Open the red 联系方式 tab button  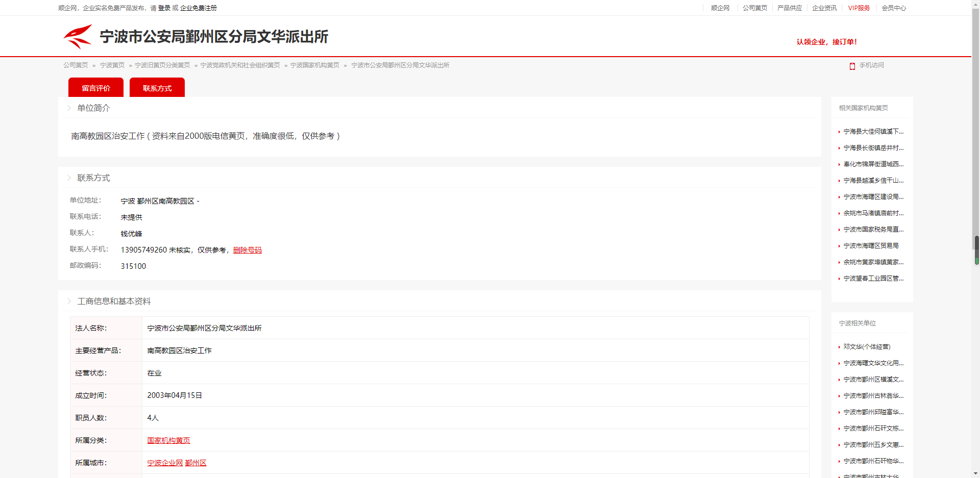pyautogui.click(x=157, y=87)
